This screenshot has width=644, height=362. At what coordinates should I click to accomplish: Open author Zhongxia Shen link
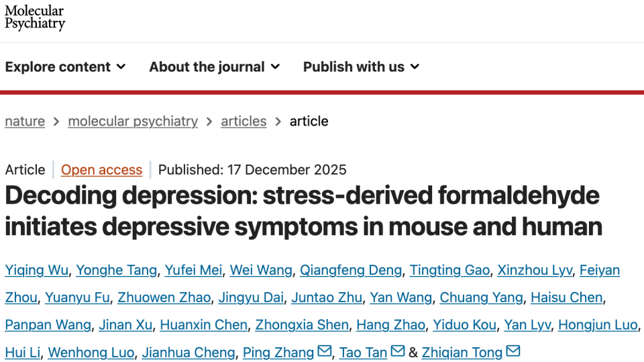point(302,325)
